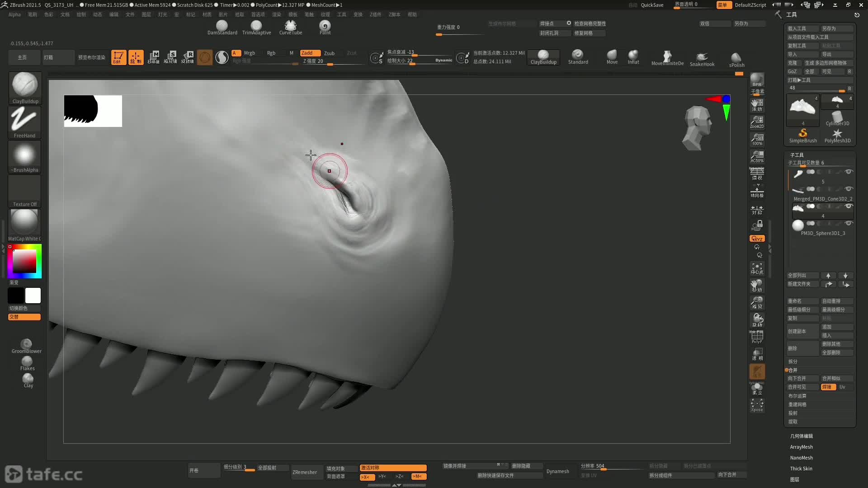Choose the ClayBuildup brush on the top shelf
Viewport: 868px width, 488px height.
[x=543, y=57]
